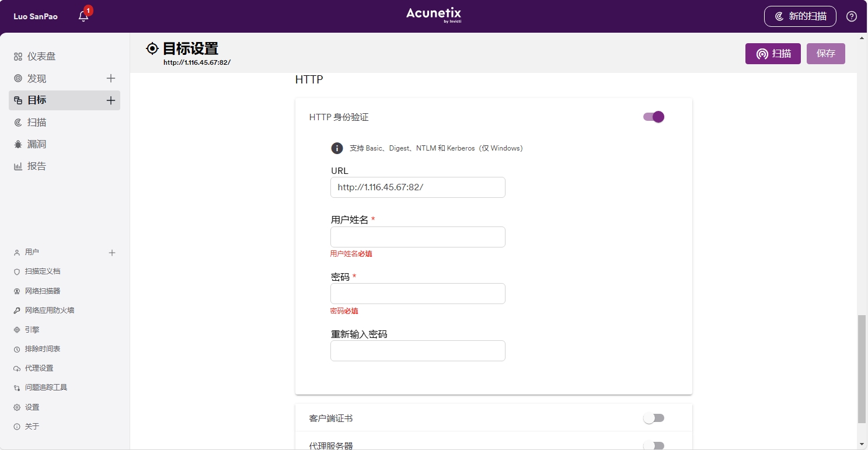
Task: Click the target crosshair icon beside 目标设置
Action: pyautogui.click(x=152, y=48)
